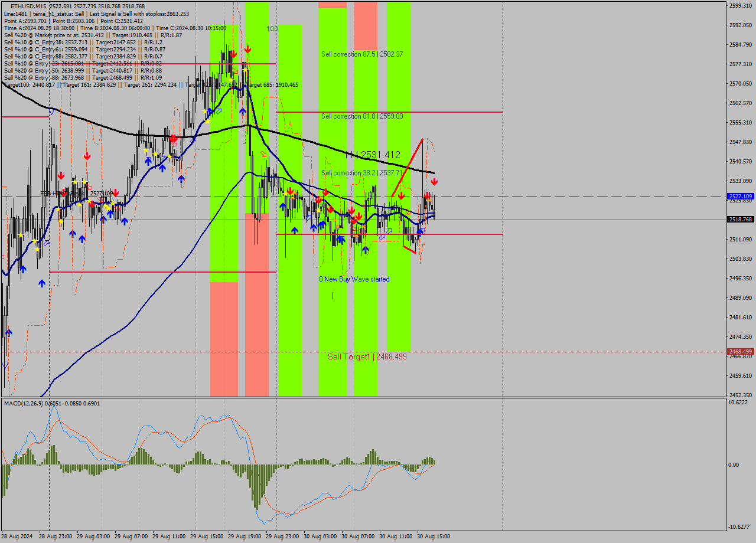
Task: Click the 'Sell correction 38.2 | 2537.71' label
Action: (362, 173)
